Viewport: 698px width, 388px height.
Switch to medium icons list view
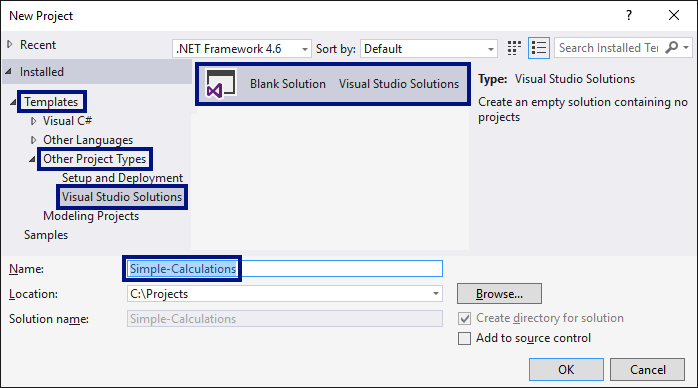(539, 48)
